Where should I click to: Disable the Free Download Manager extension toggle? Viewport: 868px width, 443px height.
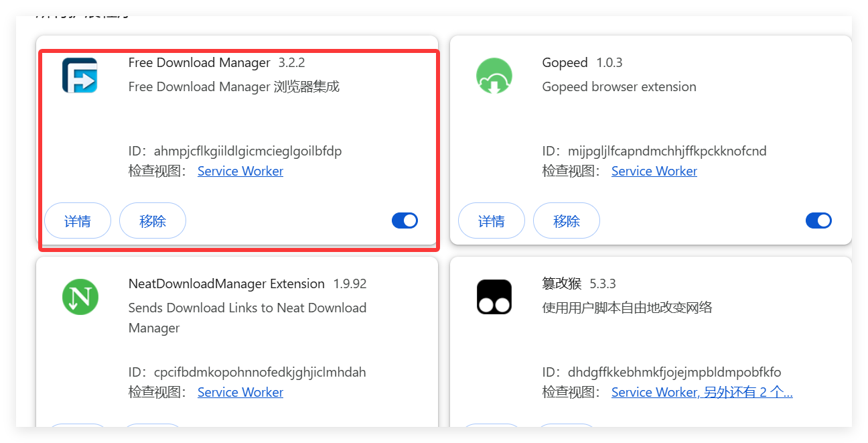click(405, 220)
